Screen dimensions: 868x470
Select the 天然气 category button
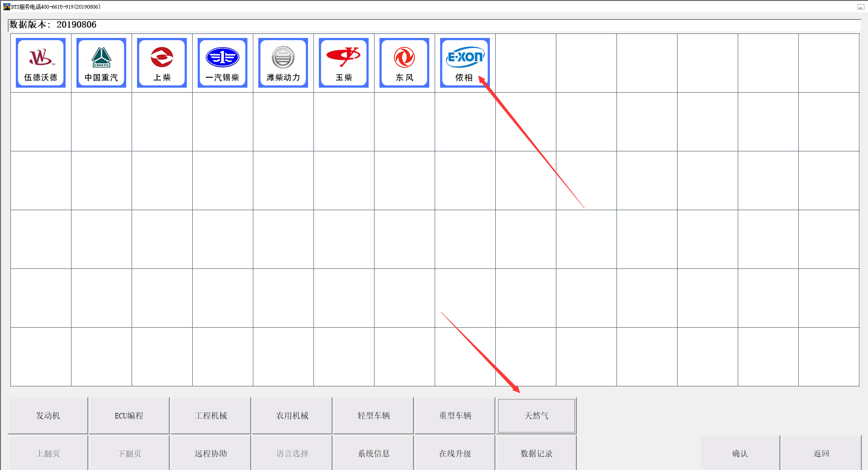[x=536, y=416]
